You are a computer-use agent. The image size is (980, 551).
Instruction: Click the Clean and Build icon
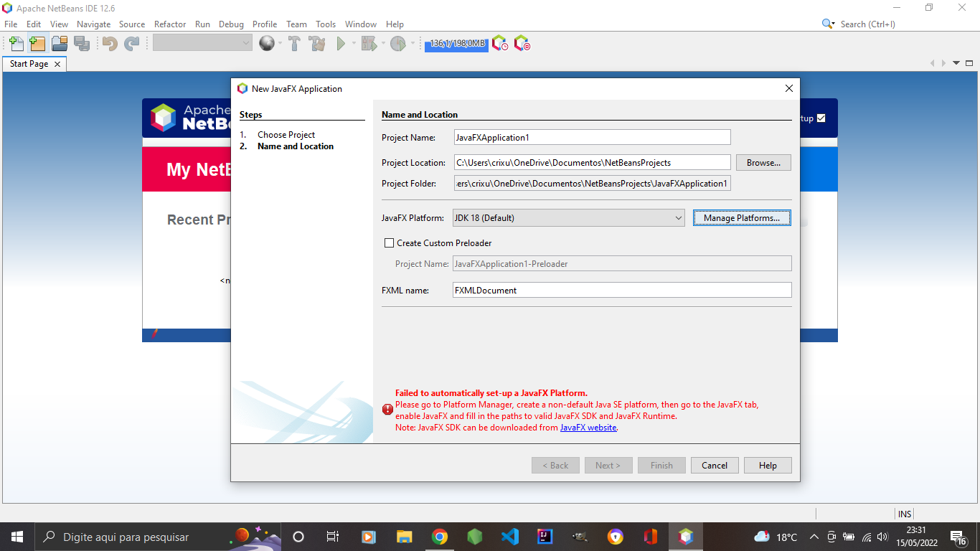[x=317, y=44]
